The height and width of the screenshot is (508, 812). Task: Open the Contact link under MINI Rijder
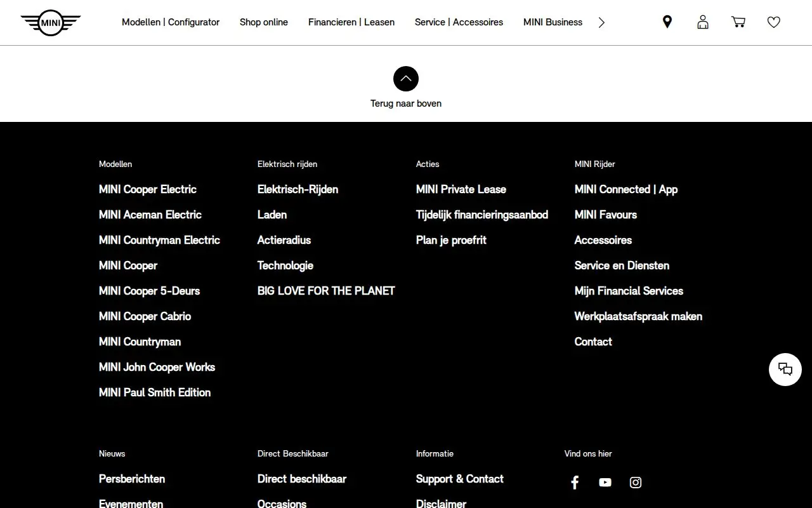[x=593, y=342]
